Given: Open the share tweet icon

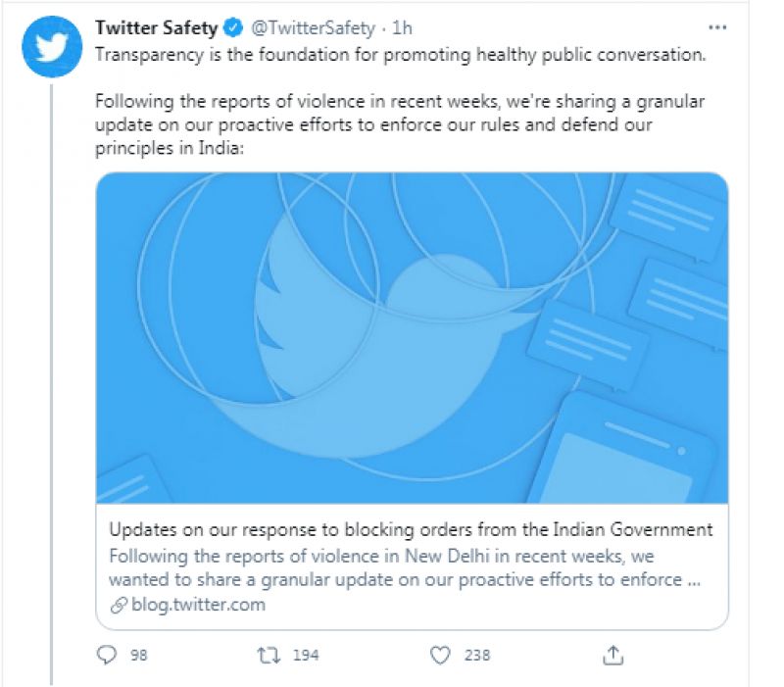Looking at the screenshot, I should point(613,654).
